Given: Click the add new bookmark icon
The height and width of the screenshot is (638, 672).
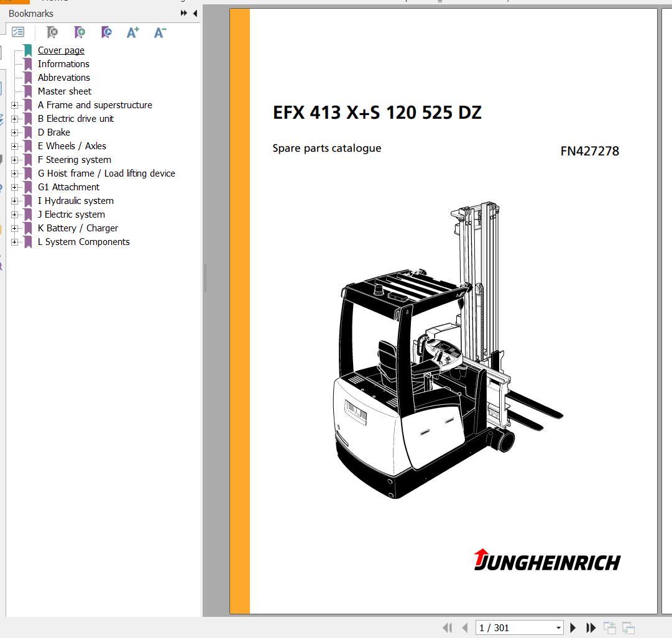Looking at the screenshot, I should (x=80, y=32).
